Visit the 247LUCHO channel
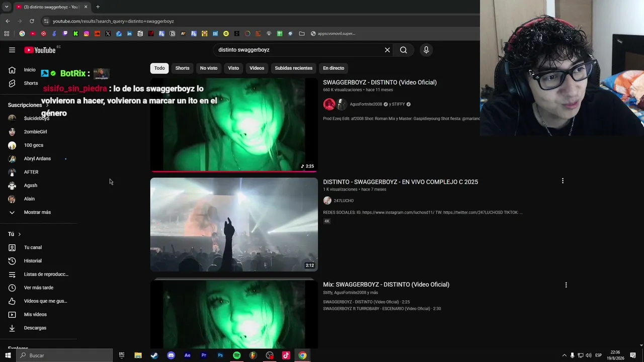 pyautogui.click(x=344, y=201)
